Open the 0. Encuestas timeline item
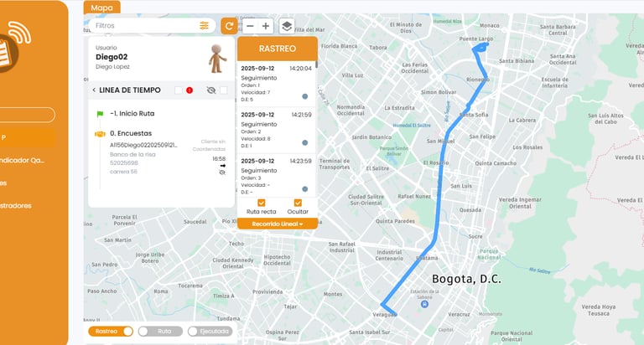Viewport: 644px width, 345px height. click(131, 133)
